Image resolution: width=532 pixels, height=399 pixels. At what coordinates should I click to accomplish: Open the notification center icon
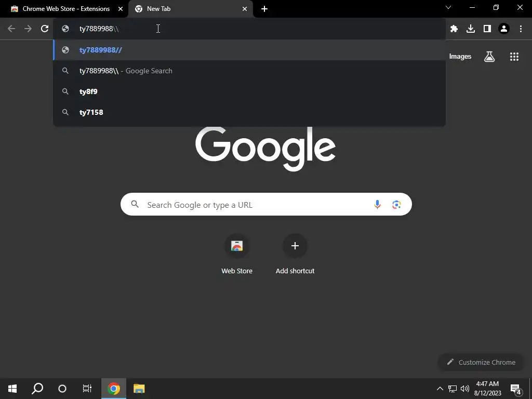click(x=515, y=389)
